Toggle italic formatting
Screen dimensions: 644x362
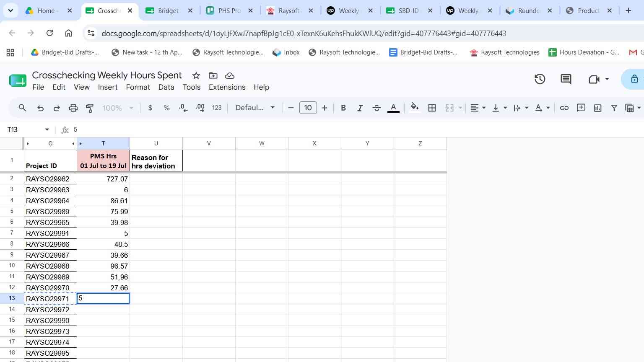pyautogui.click(x=360, y=108)
